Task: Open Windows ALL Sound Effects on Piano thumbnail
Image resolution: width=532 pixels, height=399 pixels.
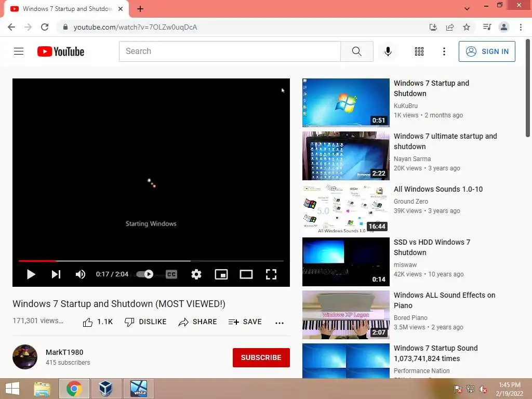Action: tap(345, 314)
